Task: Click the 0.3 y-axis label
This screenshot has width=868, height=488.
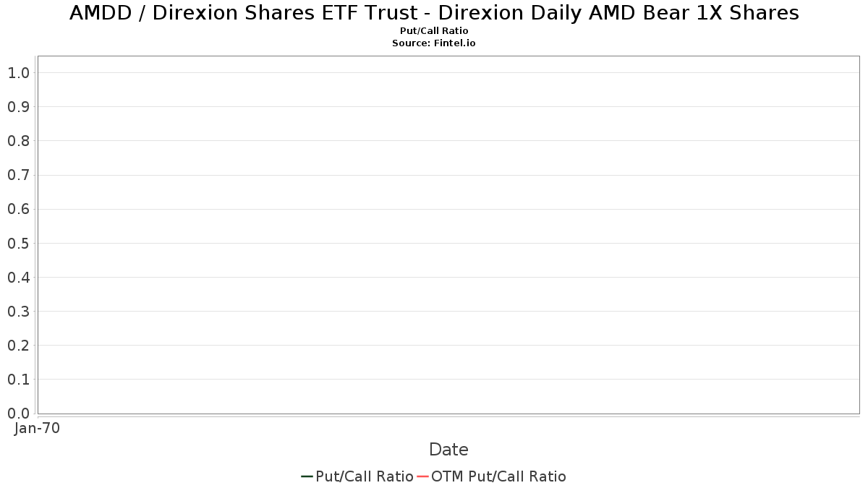Action: [18, 311]
